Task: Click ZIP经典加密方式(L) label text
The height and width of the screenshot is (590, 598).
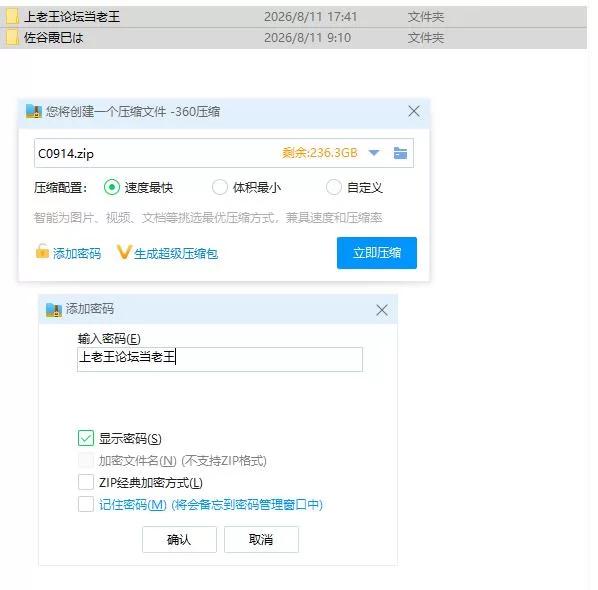Action: tap(151, 483)
